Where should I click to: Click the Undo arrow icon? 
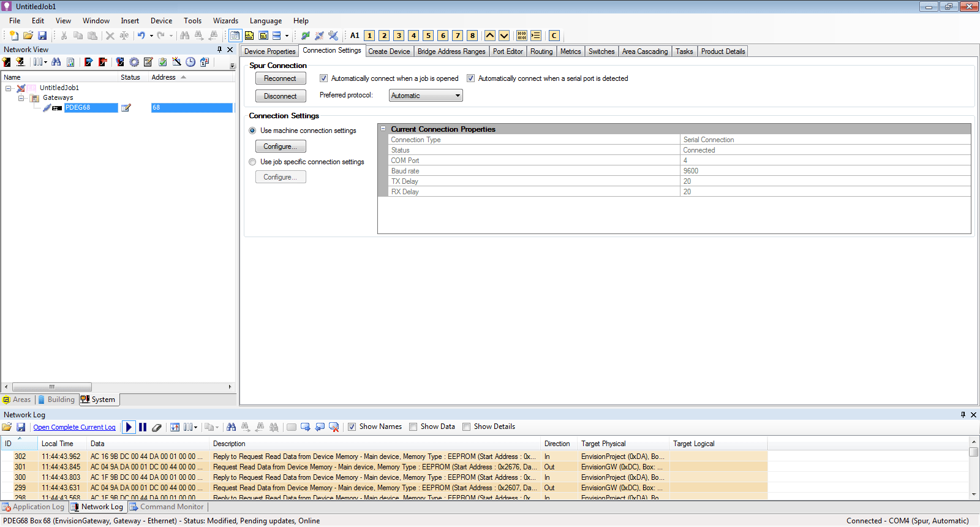(x=141, y=36)
